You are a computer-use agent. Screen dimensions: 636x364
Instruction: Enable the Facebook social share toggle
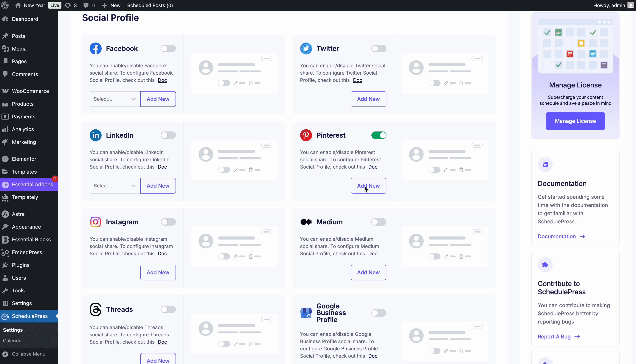(x=168, y=48)
